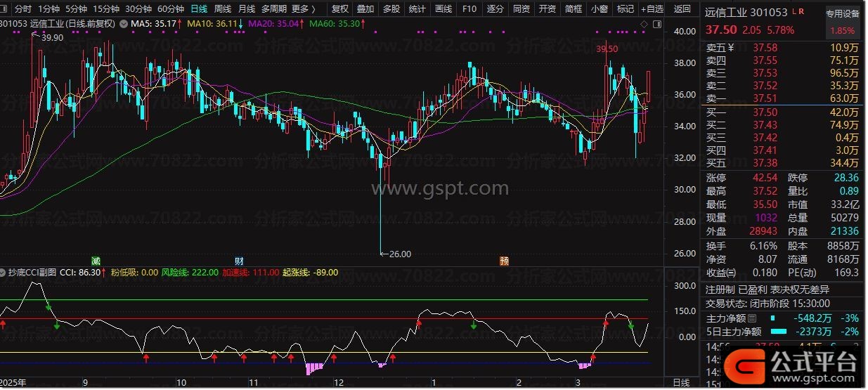The image size is (868, 390).
Task: Toggle 复权 price adjustment
Action: (x=339, y=9)
